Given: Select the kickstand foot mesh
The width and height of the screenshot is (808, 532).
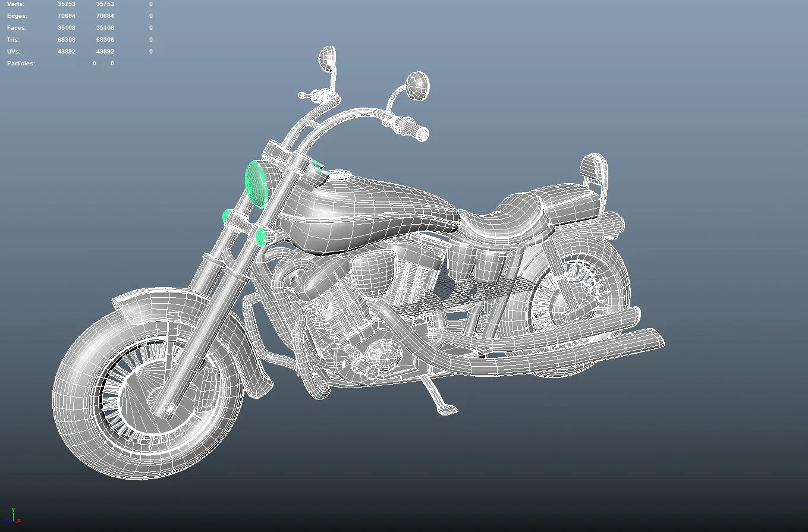Looking at the screenshot, I should click(447, 409).
